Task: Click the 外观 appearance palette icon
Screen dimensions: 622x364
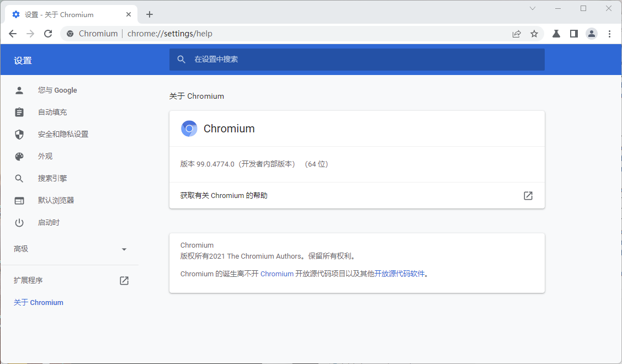Action: tap(19, 156)
